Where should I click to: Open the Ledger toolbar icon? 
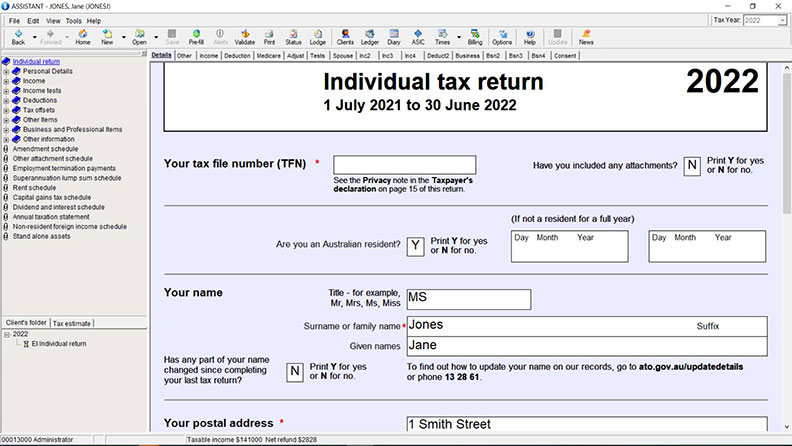pyautogui.click(x=370, y=37)
